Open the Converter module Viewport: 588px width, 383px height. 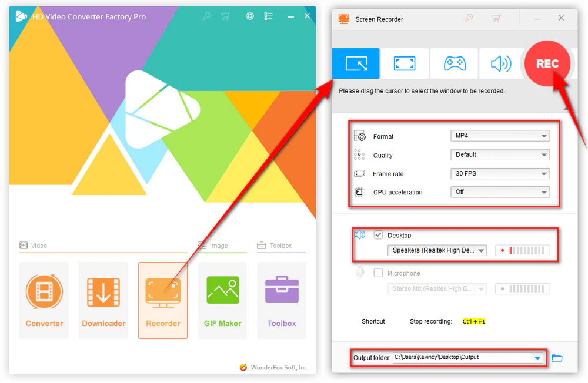44,300
